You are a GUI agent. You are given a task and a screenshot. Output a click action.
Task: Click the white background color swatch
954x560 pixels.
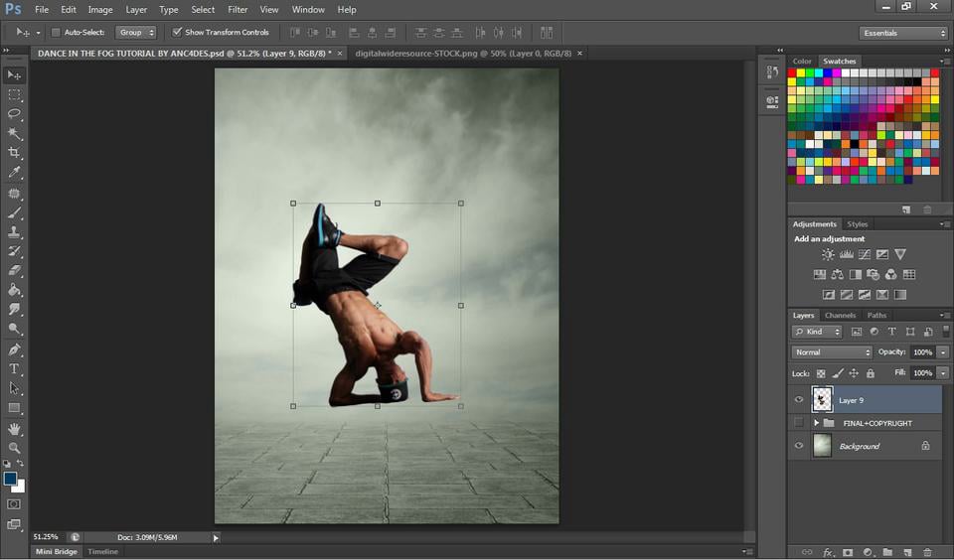[20, 487]
